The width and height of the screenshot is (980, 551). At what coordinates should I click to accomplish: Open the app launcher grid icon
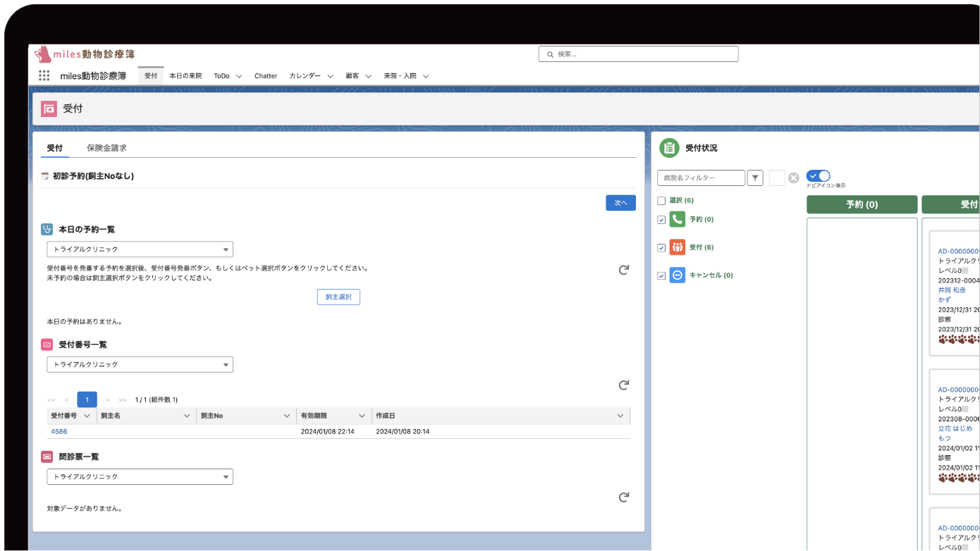pos(44,75)
